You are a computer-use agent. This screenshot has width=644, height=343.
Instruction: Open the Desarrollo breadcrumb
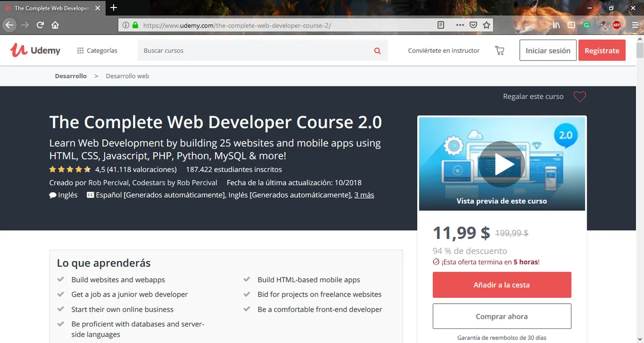tap(71, 76)
